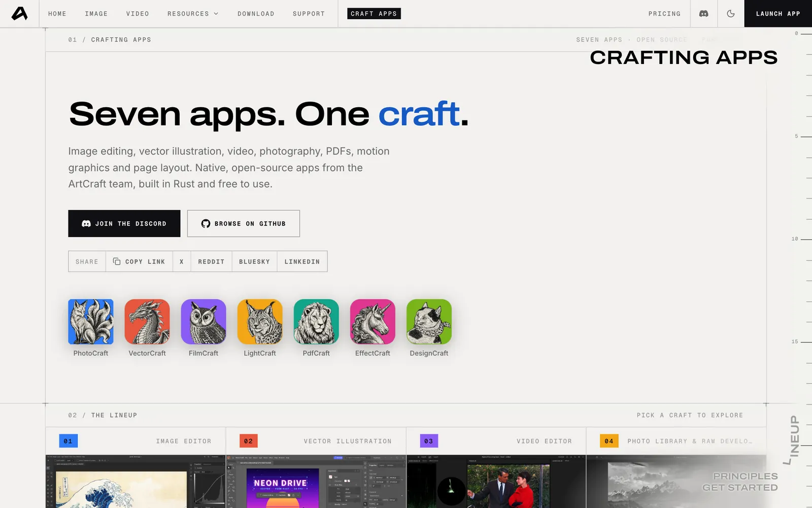Expand the Resources dropdown menu
The image size is (812, 508).
(x=193, y=14)
